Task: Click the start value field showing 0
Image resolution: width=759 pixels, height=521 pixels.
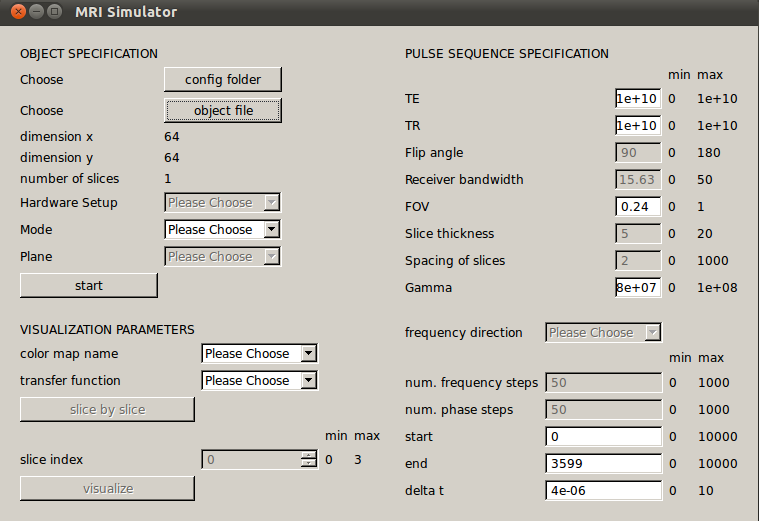Action: pyautogui.click(x=603, y=436)
